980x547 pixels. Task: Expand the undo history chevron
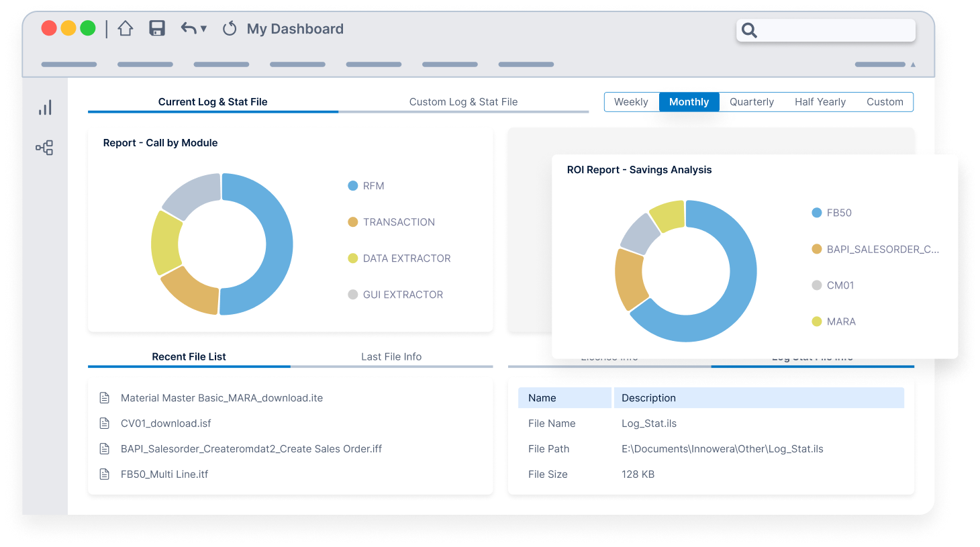[x=204, y=29]
